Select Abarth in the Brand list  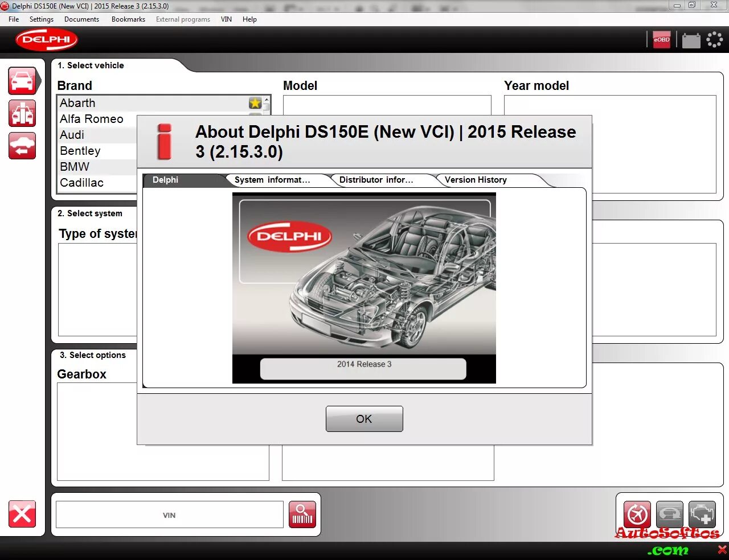pyautogui.click(x=153, y=103)
